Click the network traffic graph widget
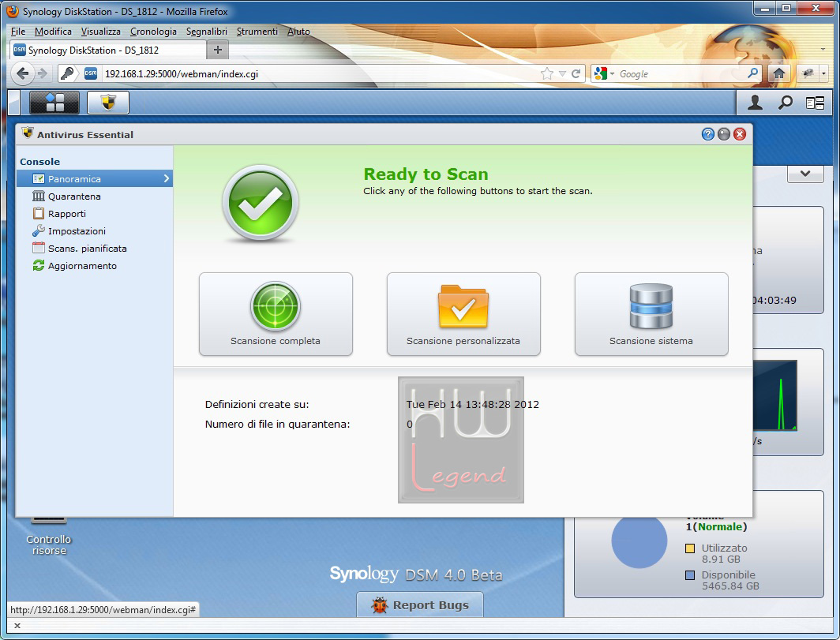 774,395
